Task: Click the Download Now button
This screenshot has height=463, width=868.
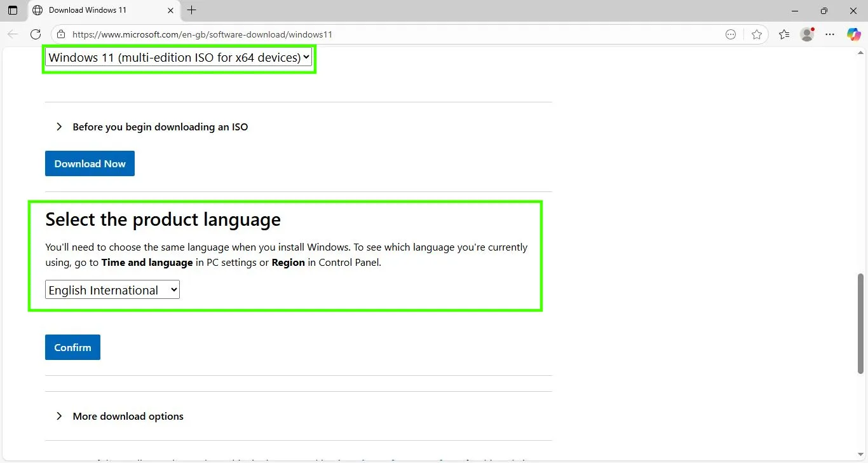Action: point(90,163)
